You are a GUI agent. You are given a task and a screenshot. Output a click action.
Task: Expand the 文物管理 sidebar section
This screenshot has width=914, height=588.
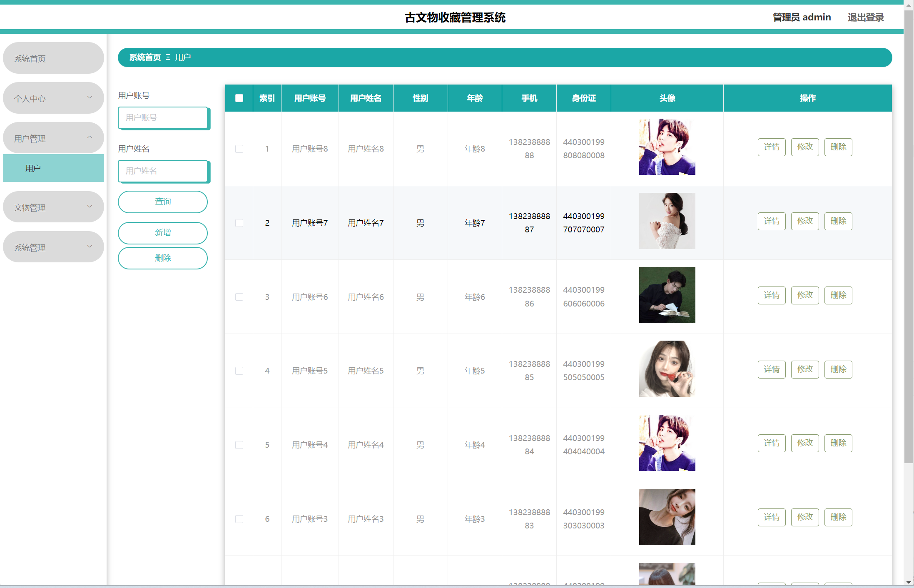click(x=53, y=207)
